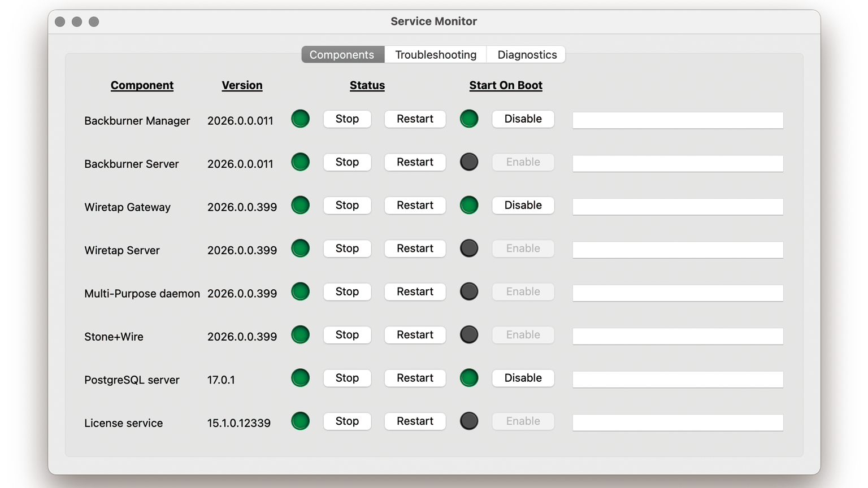The image size is (868, 488).
Task: Switch to the Troubleshooting tab
Action: click(x=436, y=55)
